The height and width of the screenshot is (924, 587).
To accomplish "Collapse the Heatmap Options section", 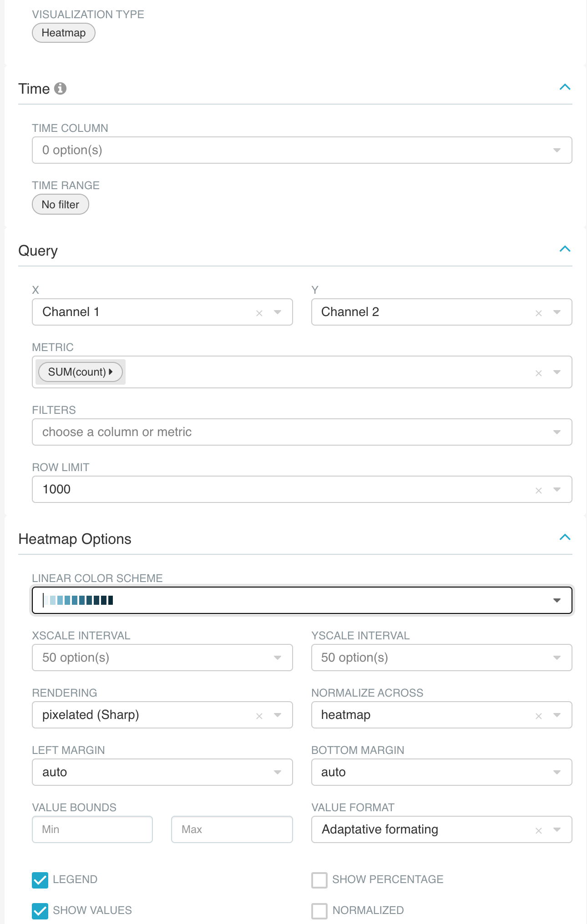I will coord(565,537).
